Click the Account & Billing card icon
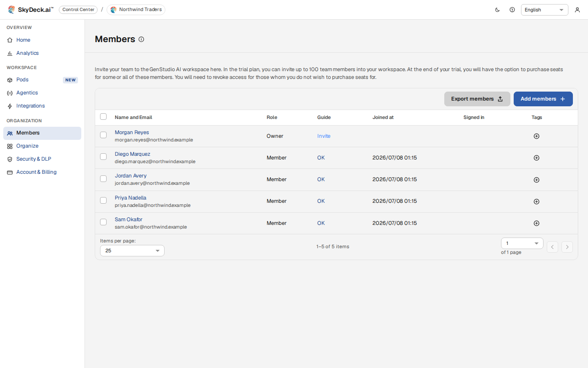588x368 pixels. [10, 173]
